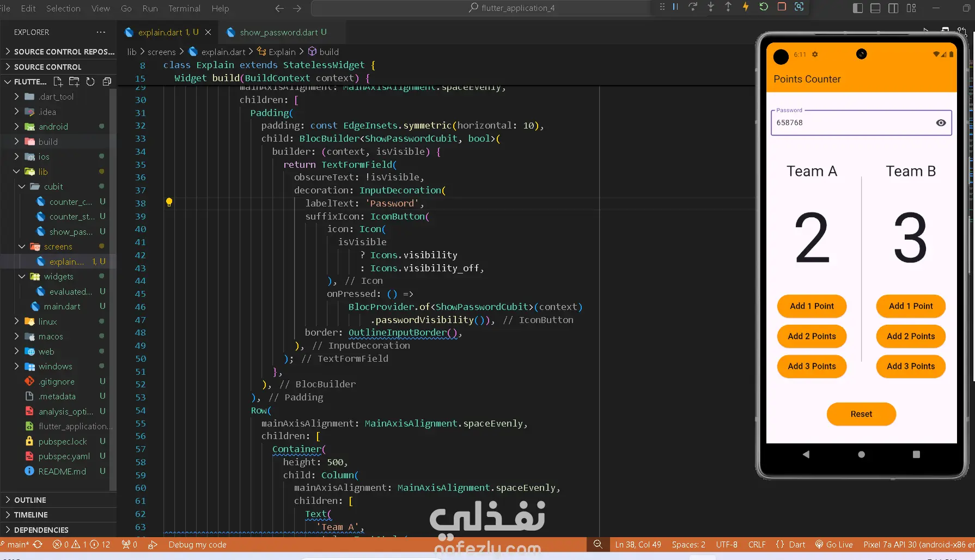Grab the debug toolbar drag handle
The width and height of the screenshot is (975, 560).
pos(662,7)
